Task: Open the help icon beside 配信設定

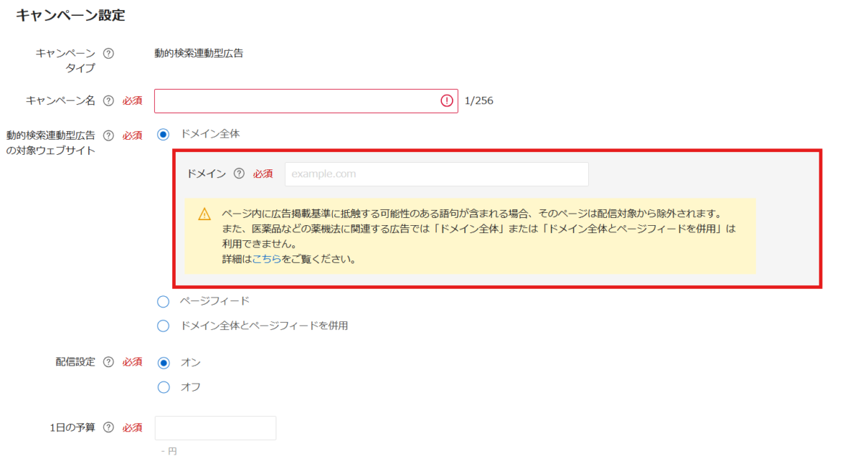Action: 109,362
